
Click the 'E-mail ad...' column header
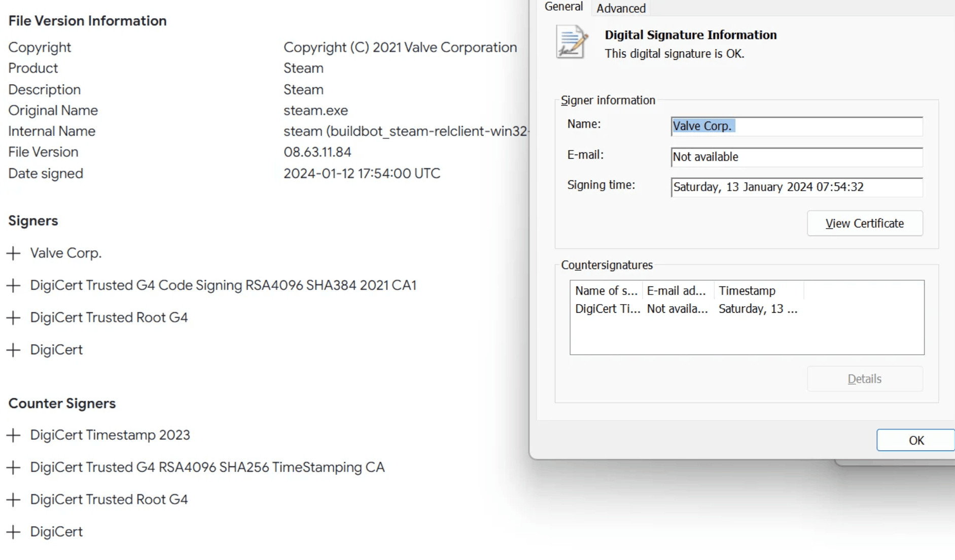click(x=678, y=290)
